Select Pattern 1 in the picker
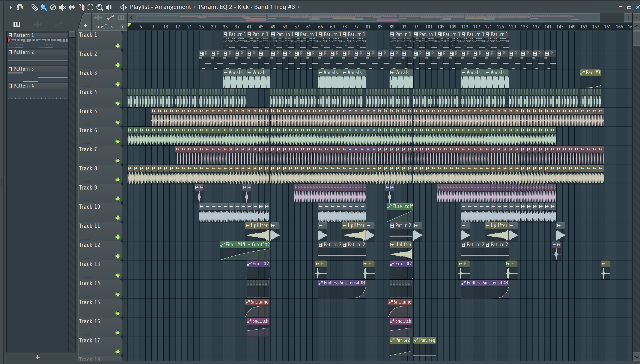640x364 pixels. [38, 40]
